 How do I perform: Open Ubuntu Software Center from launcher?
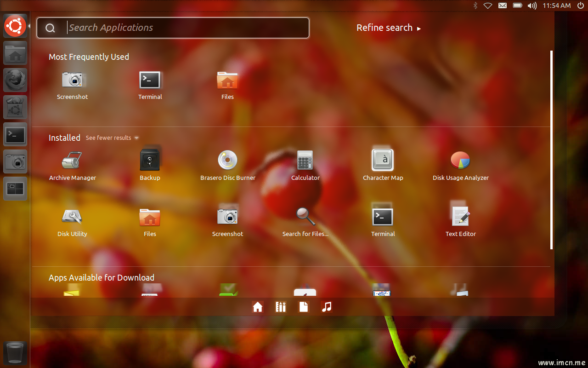click(15, 107)
